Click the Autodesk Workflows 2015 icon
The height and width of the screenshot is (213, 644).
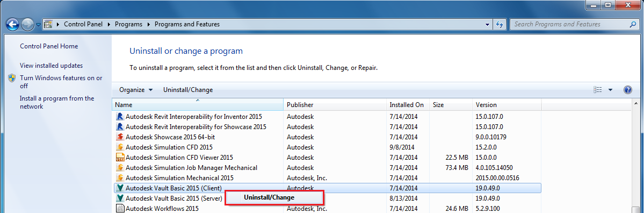(120, 209)
